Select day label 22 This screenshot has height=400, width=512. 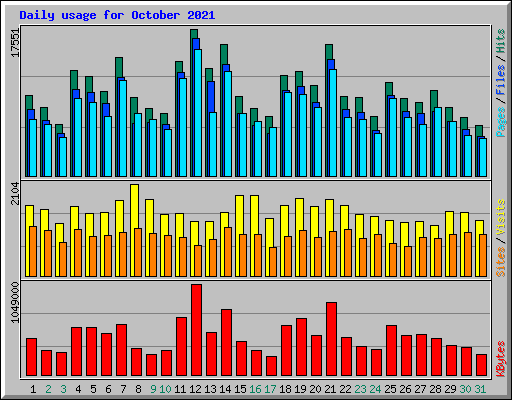(345, 389)
